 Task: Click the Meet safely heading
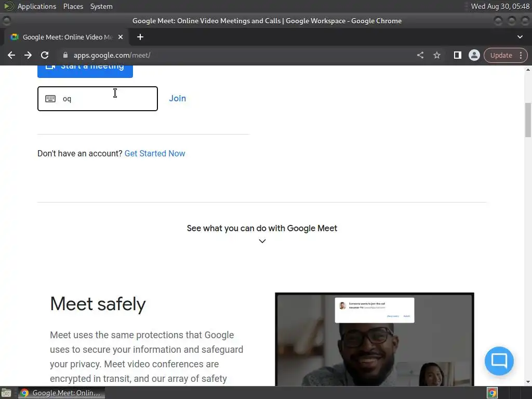point(98,304)
